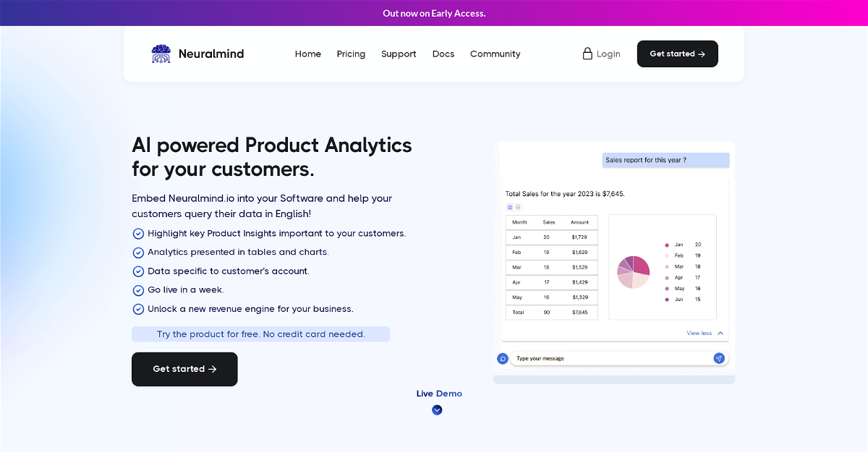Collapse results with View less chevron

coord(720,334)
